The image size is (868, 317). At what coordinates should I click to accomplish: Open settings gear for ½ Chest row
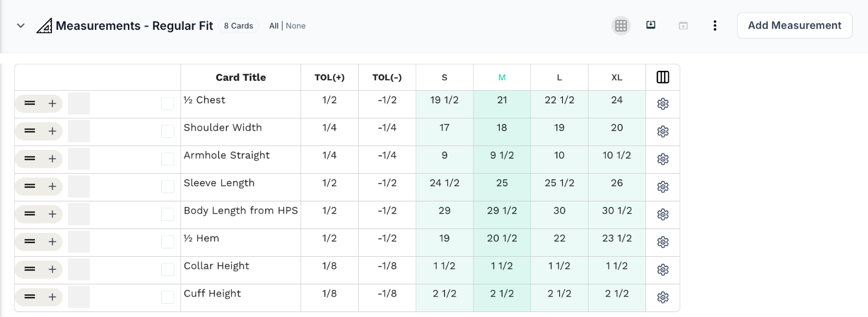[x=663, y=104]
